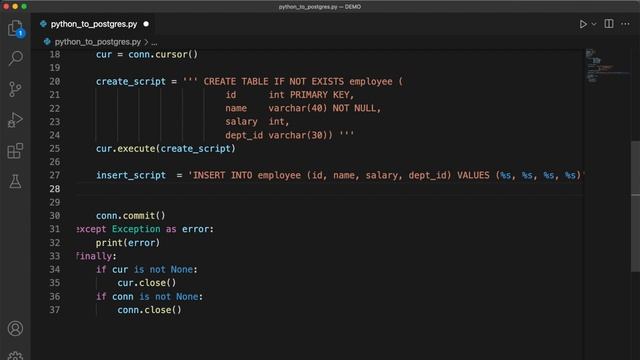640x360 pixels.
Task: Click 'INSERT INTO employee' string on line 27
Action: tap(247, 176)
